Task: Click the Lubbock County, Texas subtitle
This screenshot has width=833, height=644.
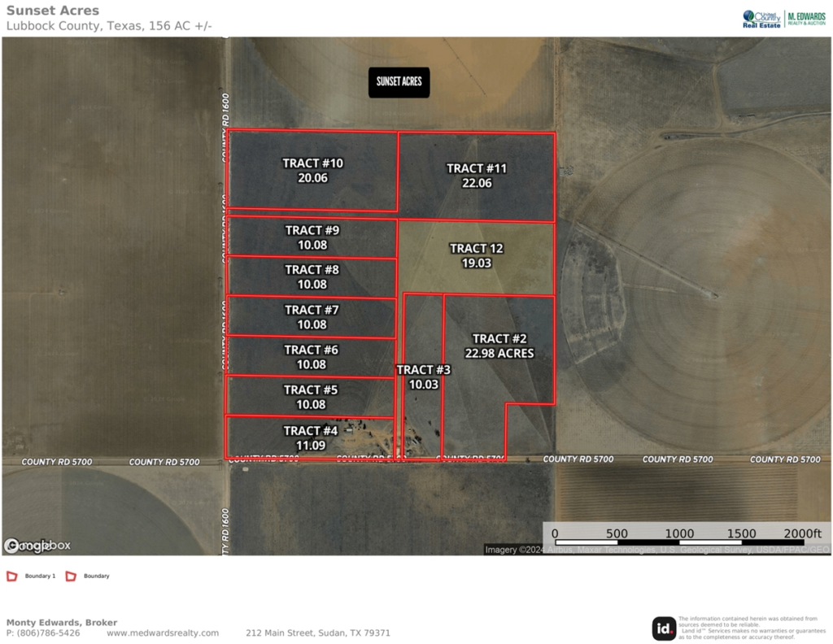Action: click(x=108, y=25)
